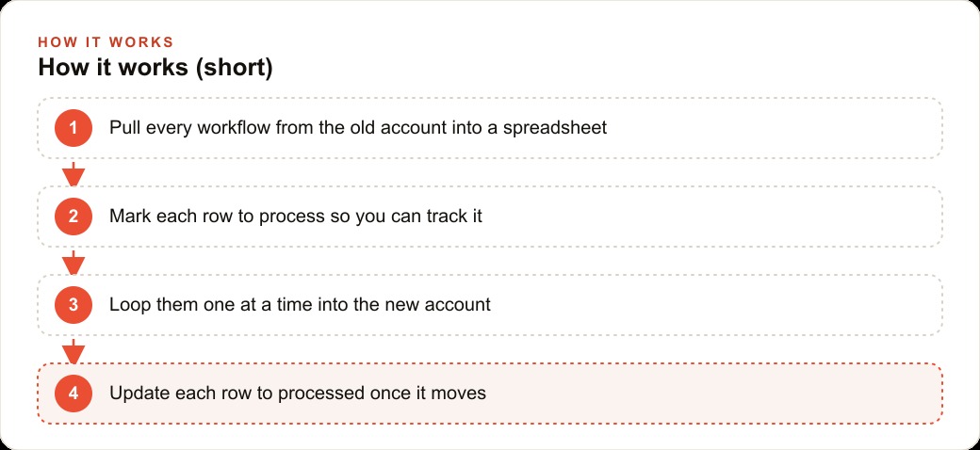Click the red 'HOW IT WORKS' eyebrow label
Viewport: 980px width, 450px height.
point(106,42)
